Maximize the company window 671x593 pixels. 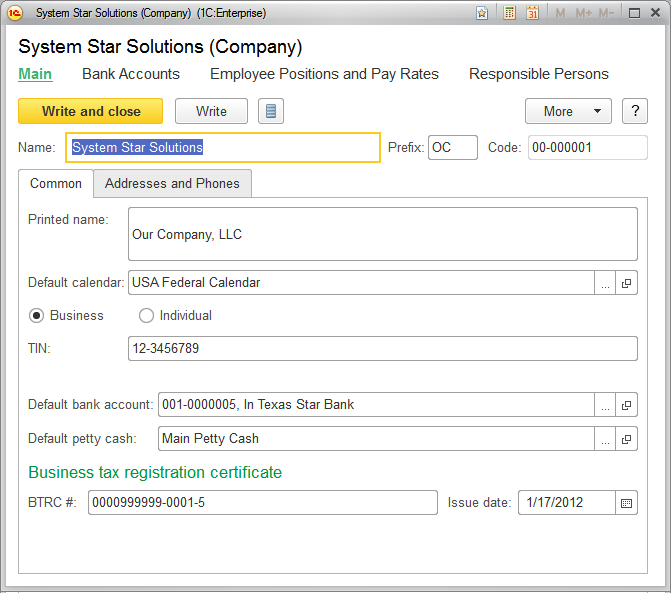pos(634,13)
